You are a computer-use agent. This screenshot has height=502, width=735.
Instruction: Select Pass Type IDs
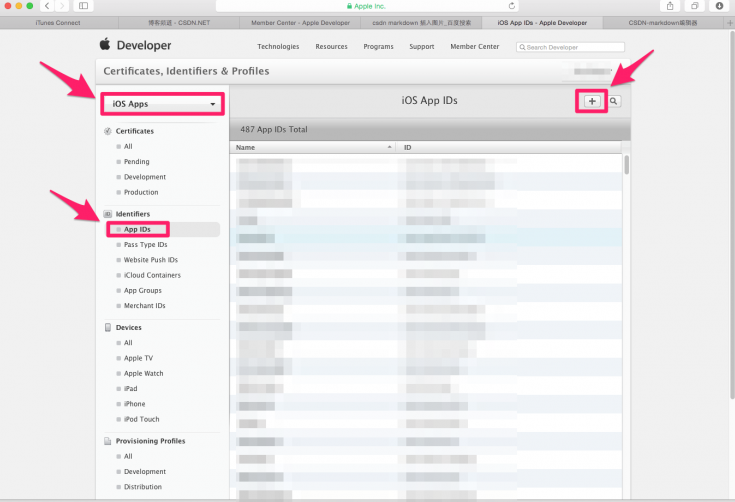pos(145,245)
